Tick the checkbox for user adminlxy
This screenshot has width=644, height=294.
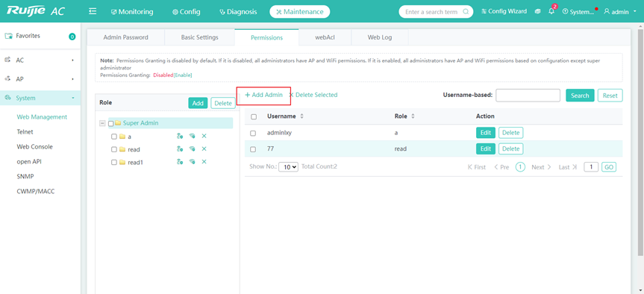[x=253, y=133]
